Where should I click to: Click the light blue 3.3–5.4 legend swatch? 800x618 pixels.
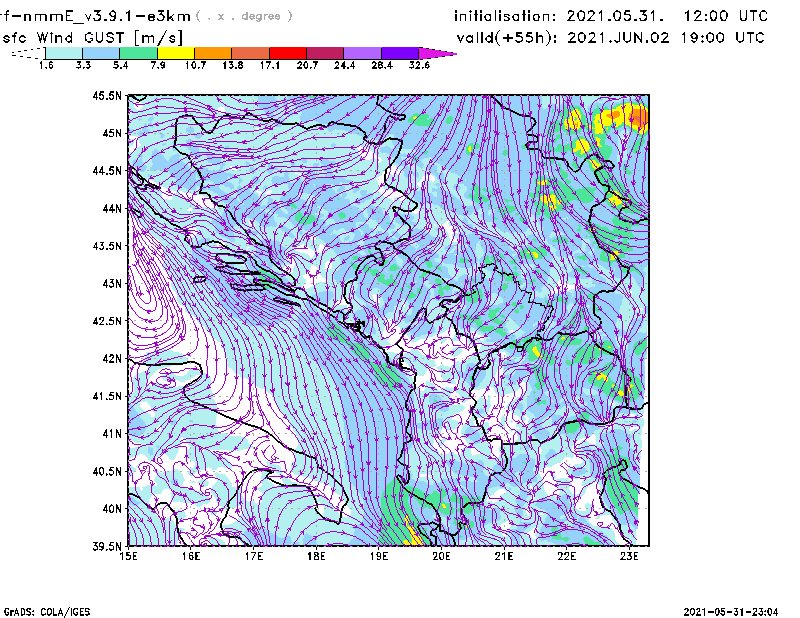click(x=101, y=53)
